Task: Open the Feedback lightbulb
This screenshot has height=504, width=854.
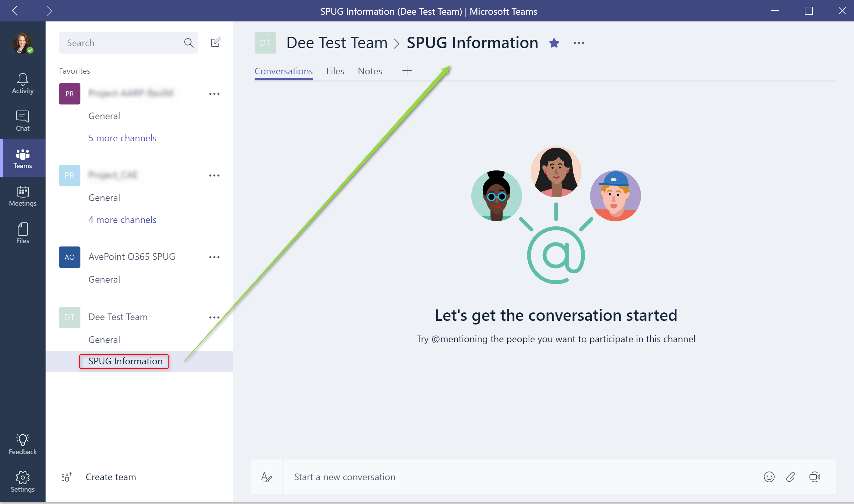Action: pos(22,444)
